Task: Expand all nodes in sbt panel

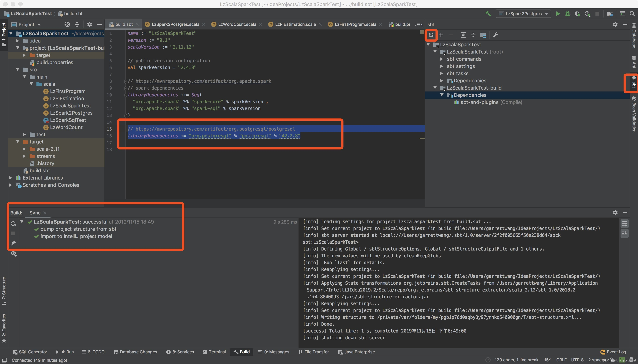Action: (x=463, y=35)
